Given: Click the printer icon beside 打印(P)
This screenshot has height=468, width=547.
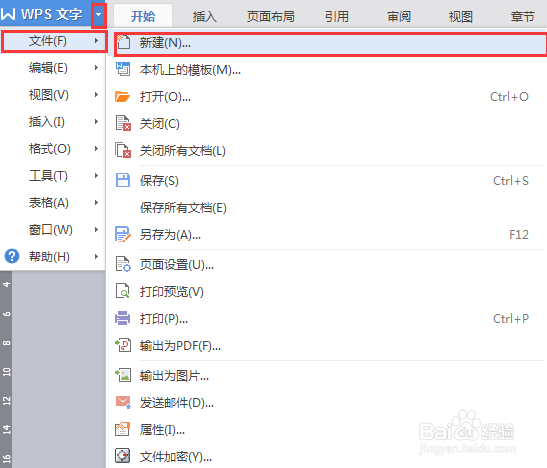Looking at the screenshot, I should tap(122, 318).
